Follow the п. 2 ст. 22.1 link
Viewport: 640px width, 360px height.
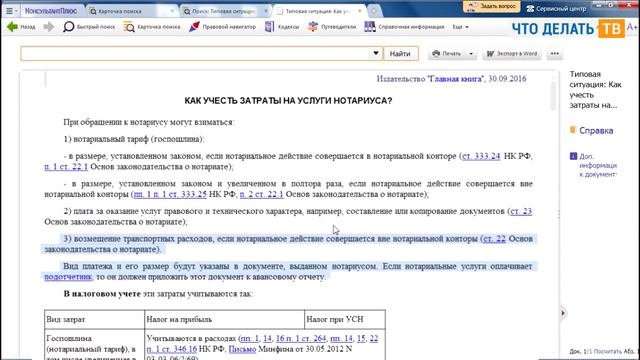pyautogui.click(x=261, y=194)
